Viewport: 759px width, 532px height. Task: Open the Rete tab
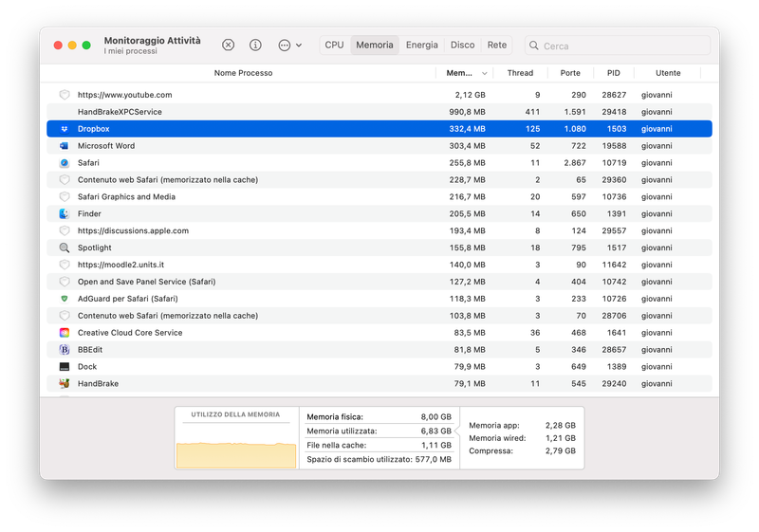(x=496, y=45)
